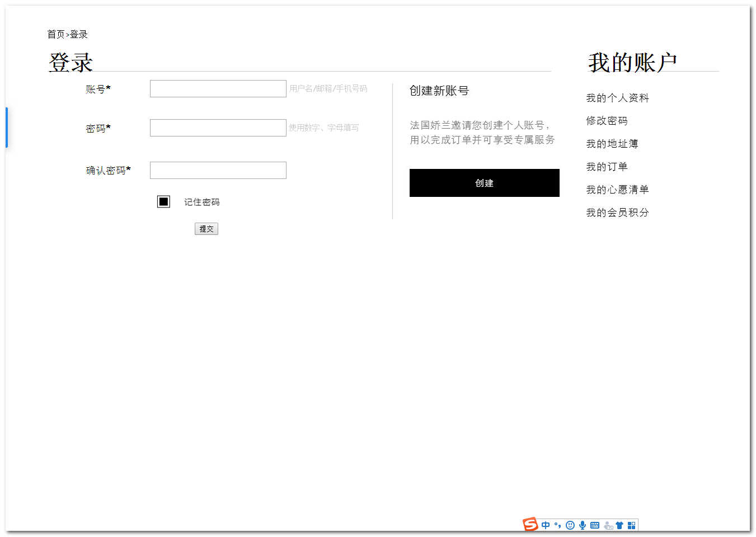Image resolution: width=756 pixels, height=537 pixels.
Task: Toggle the 记住密码 checkbox
Action: click(x=163, y=201)
